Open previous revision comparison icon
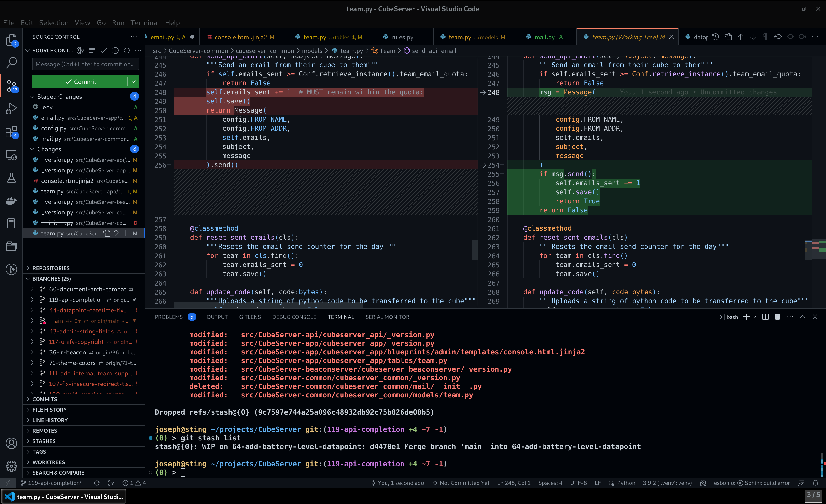The image size is (826, 504). coord(778,37)
